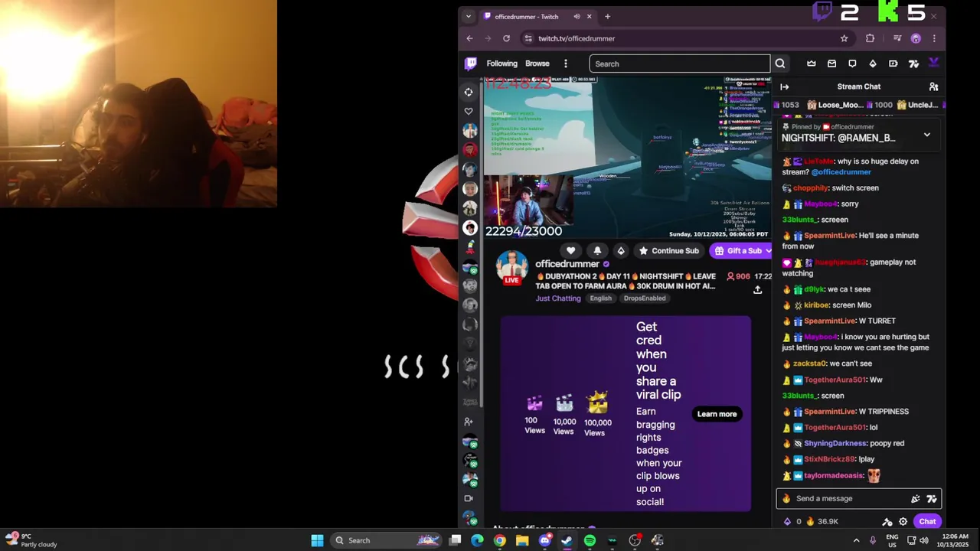Open the tab search dropdown in browser
980x551 pixels.
[x=469, y=16]
